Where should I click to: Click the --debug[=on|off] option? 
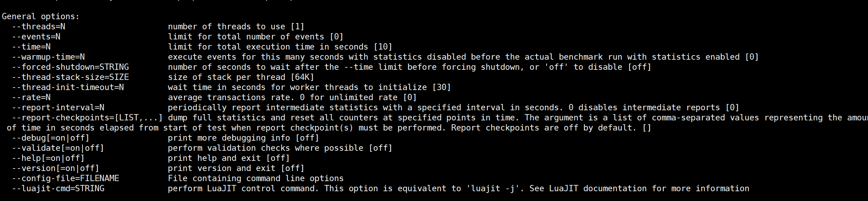click(51, 138)
